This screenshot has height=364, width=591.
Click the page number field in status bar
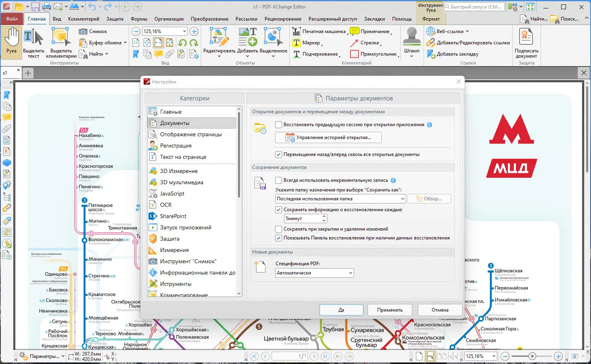coord(289,356)
